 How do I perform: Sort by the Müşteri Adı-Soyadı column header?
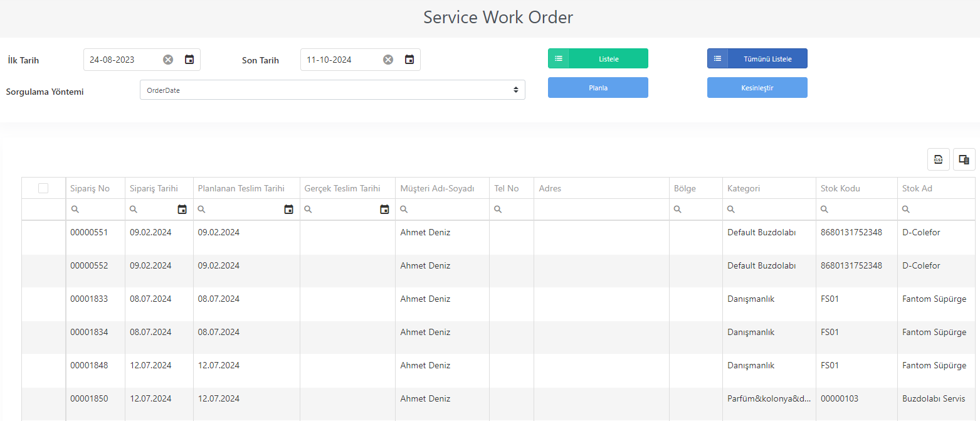point(437,188)
